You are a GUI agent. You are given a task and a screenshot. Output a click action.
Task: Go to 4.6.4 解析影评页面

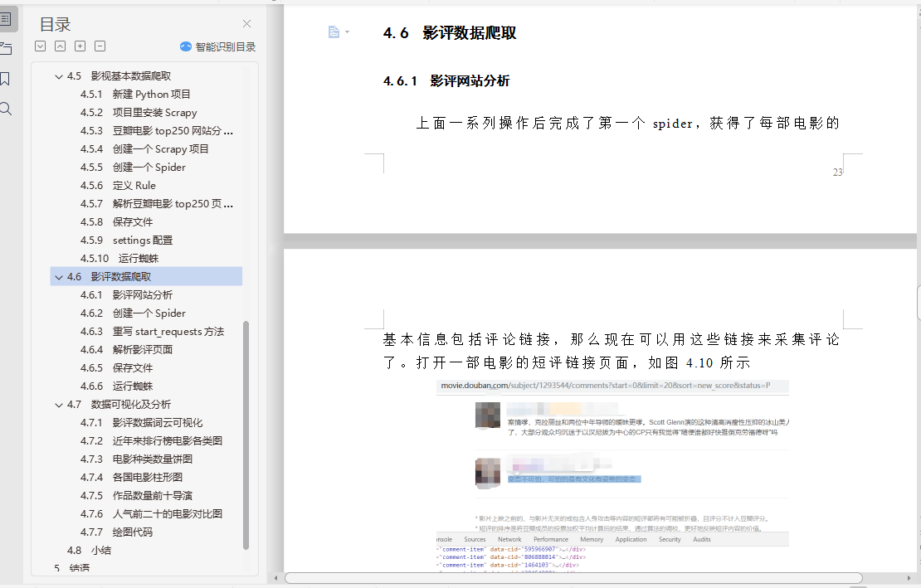point(126,349)
